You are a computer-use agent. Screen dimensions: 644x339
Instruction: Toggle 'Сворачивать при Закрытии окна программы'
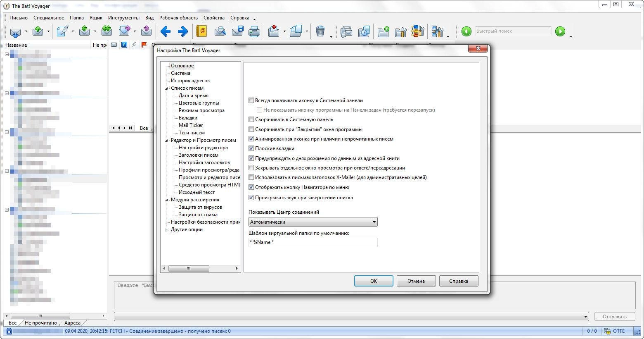pos(251,129)
